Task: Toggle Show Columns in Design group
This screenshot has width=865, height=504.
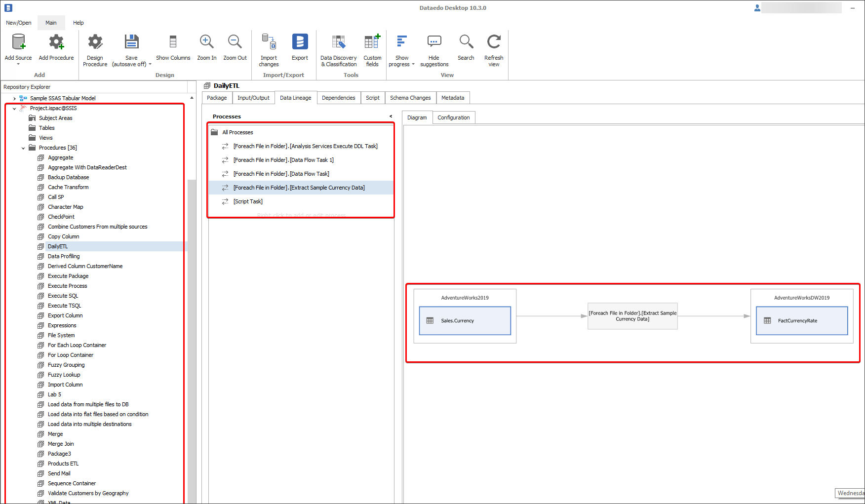Action: click(173, 42)
